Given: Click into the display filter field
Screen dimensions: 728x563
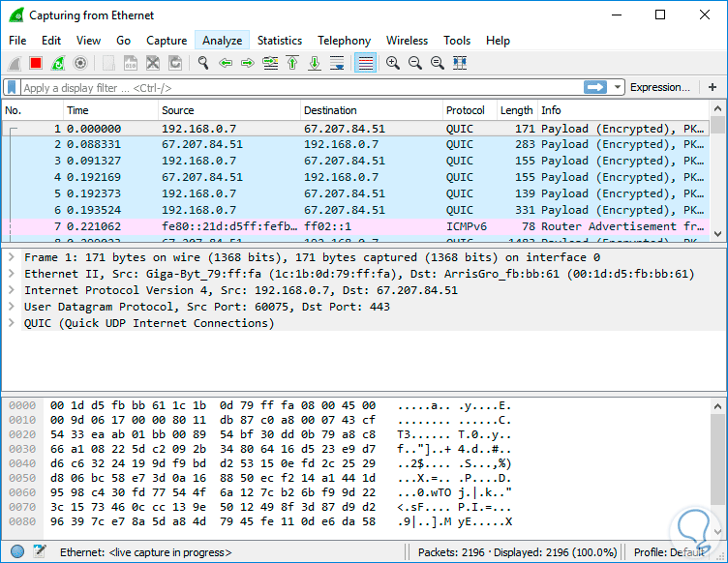Looking at the screenshot, I should point(302,88).
